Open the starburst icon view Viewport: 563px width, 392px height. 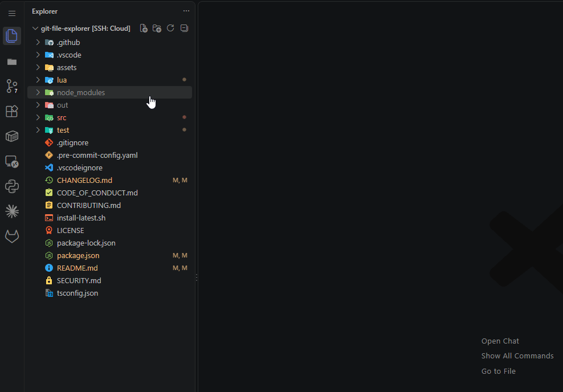click(12, 211)
